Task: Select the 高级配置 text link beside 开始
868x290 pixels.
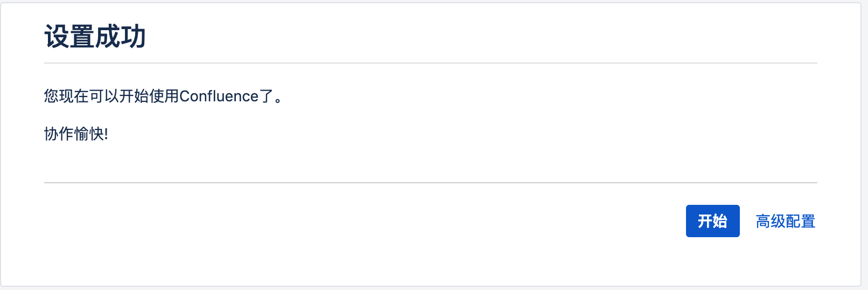Action: click(785, 222)
